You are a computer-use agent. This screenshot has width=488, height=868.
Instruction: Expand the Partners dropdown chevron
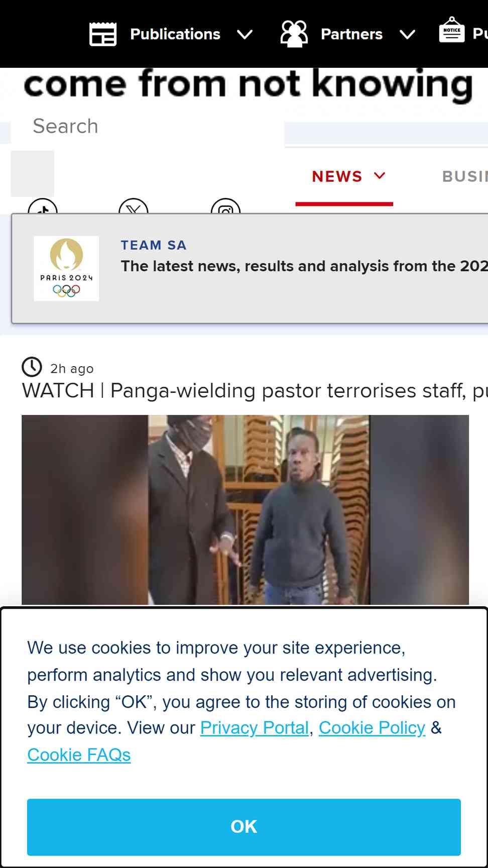coord(407,35)
